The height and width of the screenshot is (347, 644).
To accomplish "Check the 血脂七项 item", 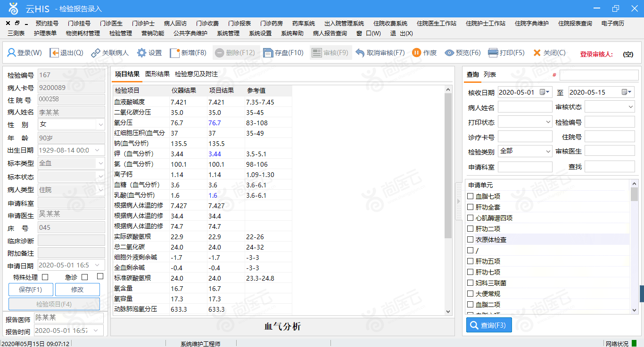I will (x=470, y=196).
